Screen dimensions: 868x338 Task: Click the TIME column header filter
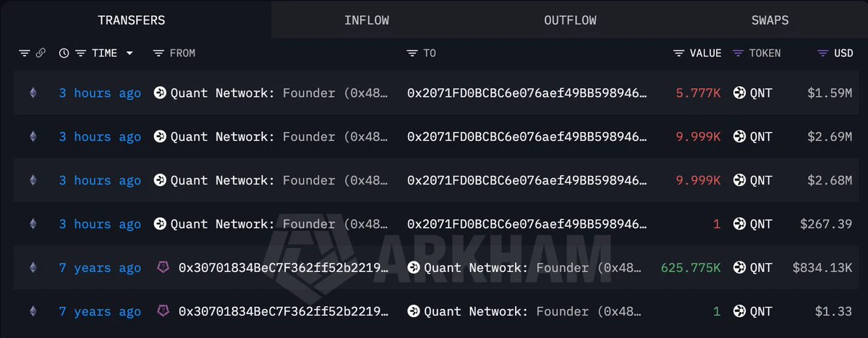click(81, 53)
